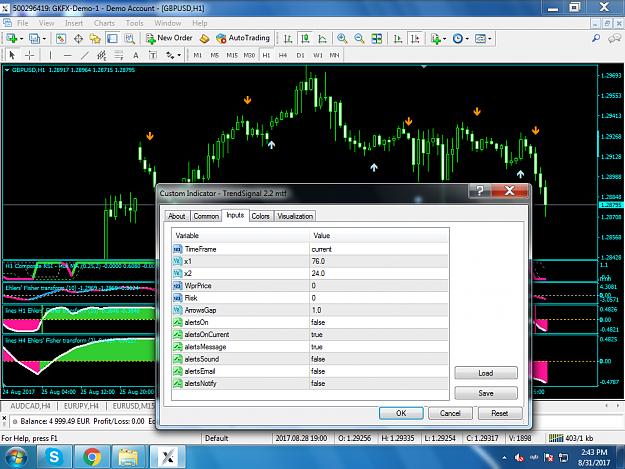Screen dimensions: 625x469
Task: Select the Cursor arrow tool
Action: 12,55
